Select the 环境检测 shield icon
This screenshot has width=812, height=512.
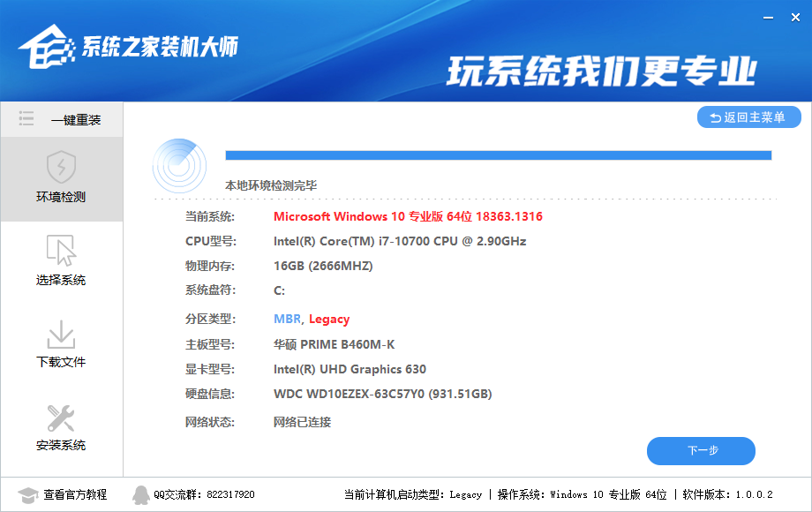click(x=61, y=167)
